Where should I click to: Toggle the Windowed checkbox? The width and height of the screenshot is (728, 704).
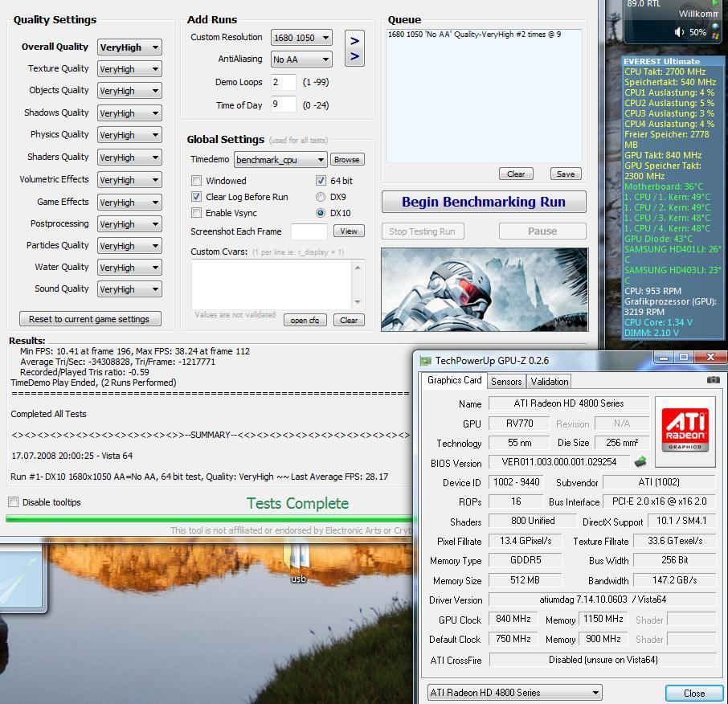[196, 180]
